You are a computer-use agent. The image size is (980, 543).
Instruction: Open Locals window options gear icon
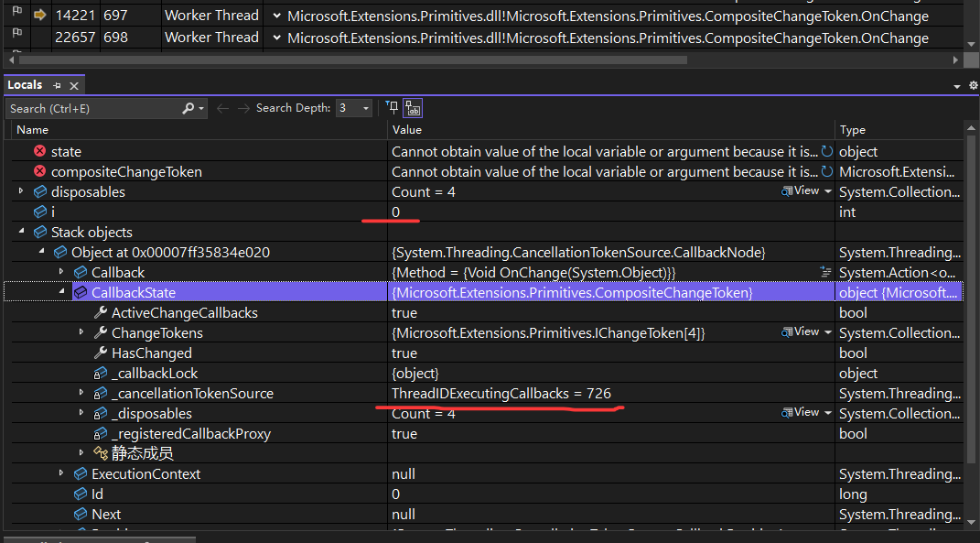click(973, 85)
